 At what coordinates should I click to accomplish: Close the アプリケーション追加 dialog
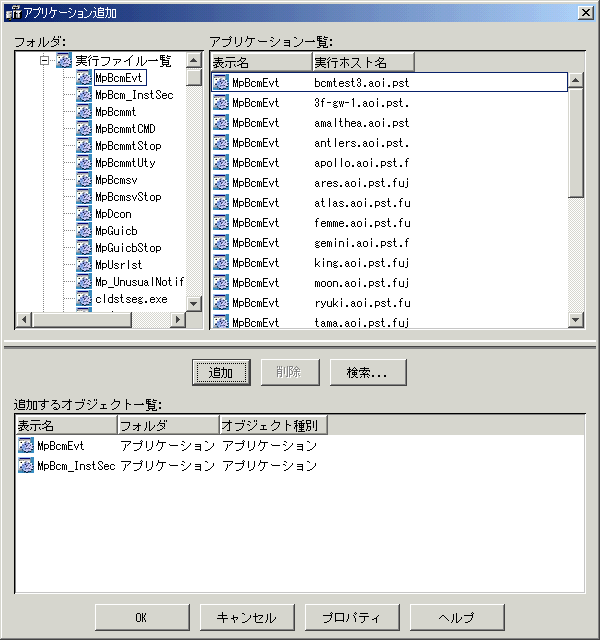(x=586, y=13)
